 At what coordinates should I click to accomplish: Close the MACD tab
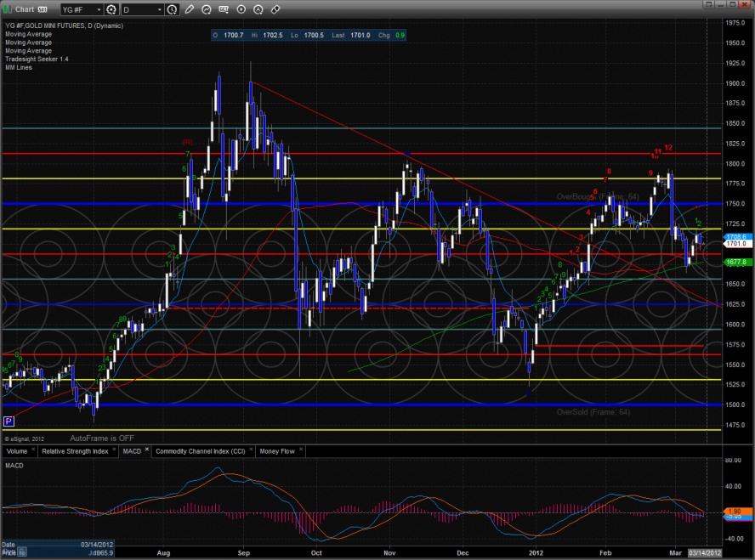point(145,450)
